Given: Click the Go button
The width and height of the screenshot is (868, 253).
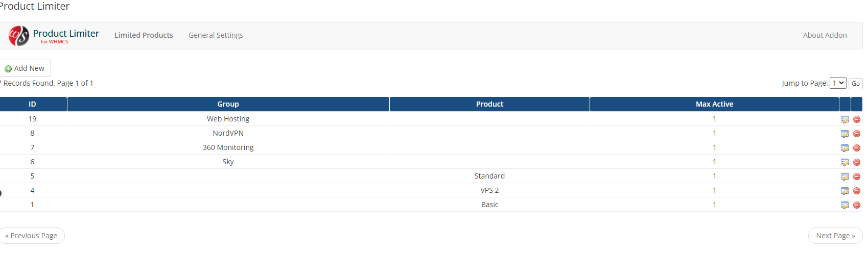Looking at the screenshot, I should (x=856, y=84).
